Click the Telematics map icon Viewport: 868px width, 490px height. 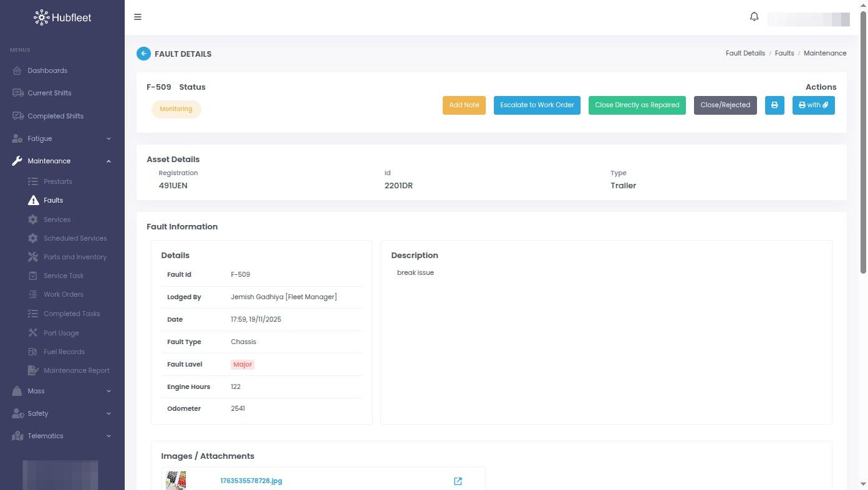click(17, 436)
